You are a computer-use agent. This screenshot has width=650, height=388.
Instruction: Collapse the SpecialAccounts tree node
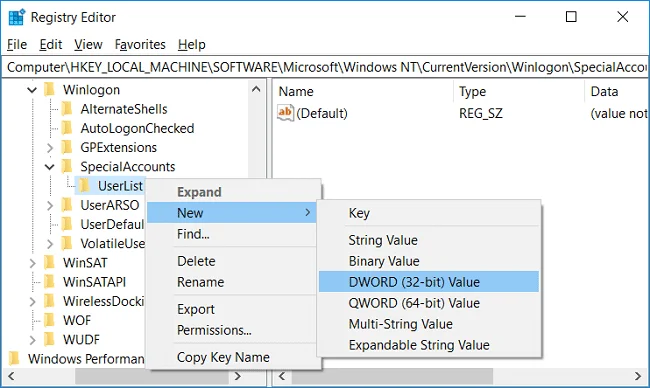click(x=49, y=167)
